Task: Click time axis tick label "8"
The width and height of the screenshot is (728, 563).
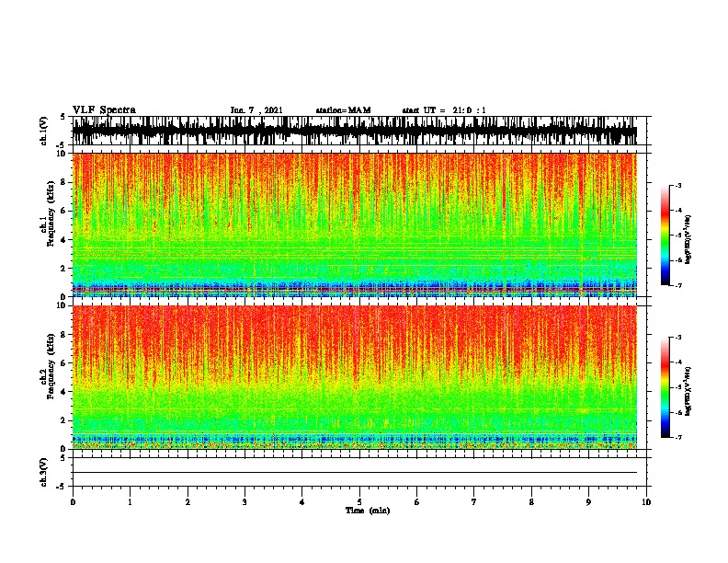Action: tap(531, 502)
